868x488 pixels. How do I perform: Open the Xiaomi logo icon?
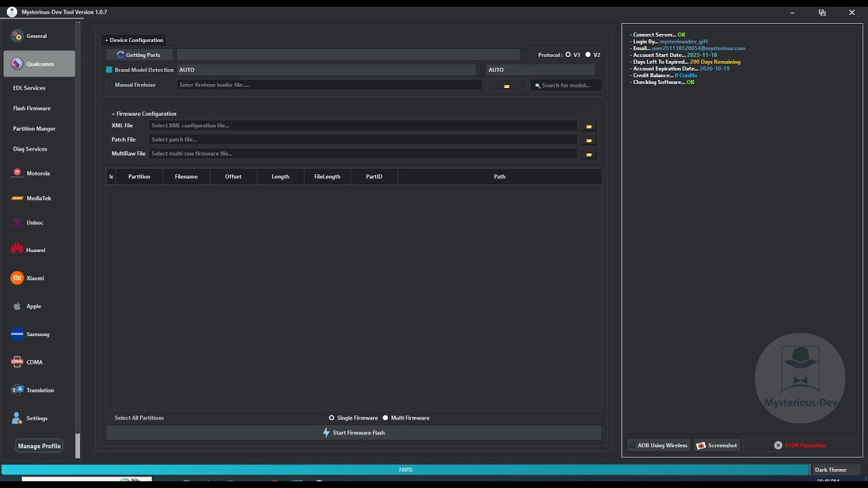pos(17,278)
